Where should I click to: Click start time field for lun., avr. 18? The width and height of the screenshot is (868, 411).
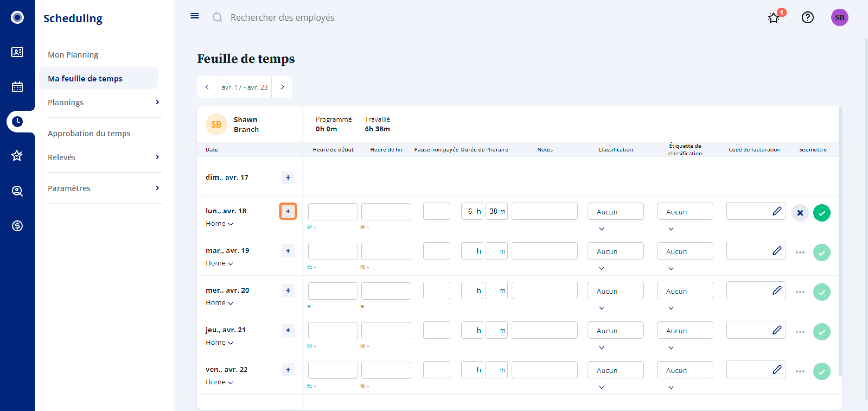pos(333,211)
